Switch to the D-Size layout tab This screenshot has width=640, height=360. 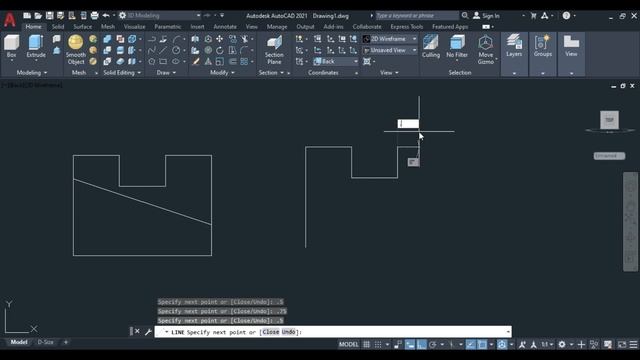(x=45, y=342)
